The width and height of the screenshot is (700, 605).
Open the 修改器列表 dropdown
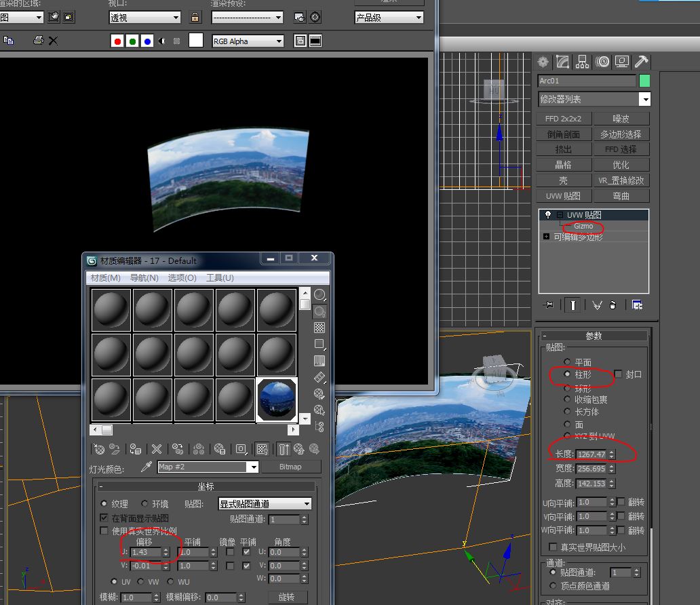(x=594, y=99)
